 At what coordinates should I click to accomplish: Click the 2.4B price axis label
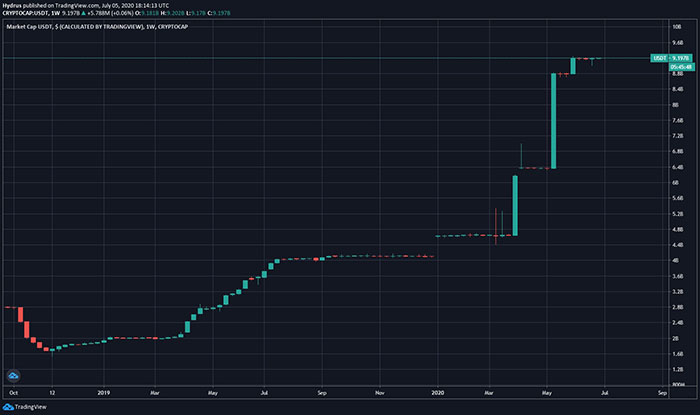[x=678, y=323]
